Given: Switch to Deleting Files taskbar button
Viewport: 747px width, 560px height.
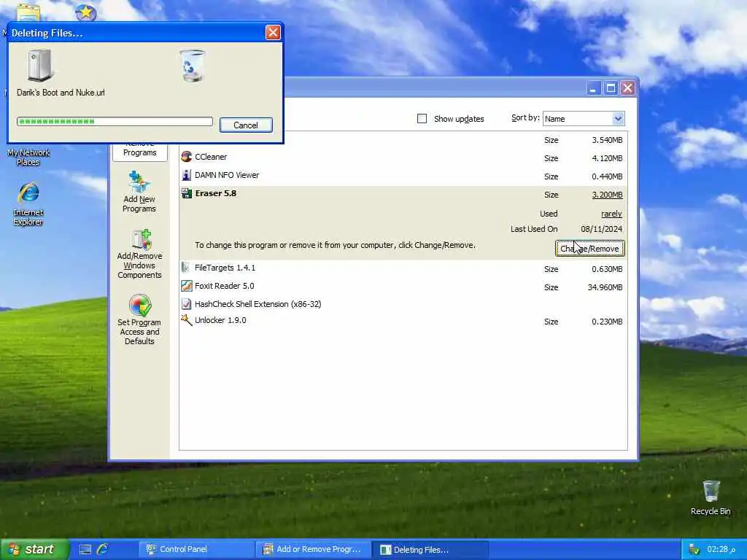Looking at the screenshot, I should (x=430, y=549).
